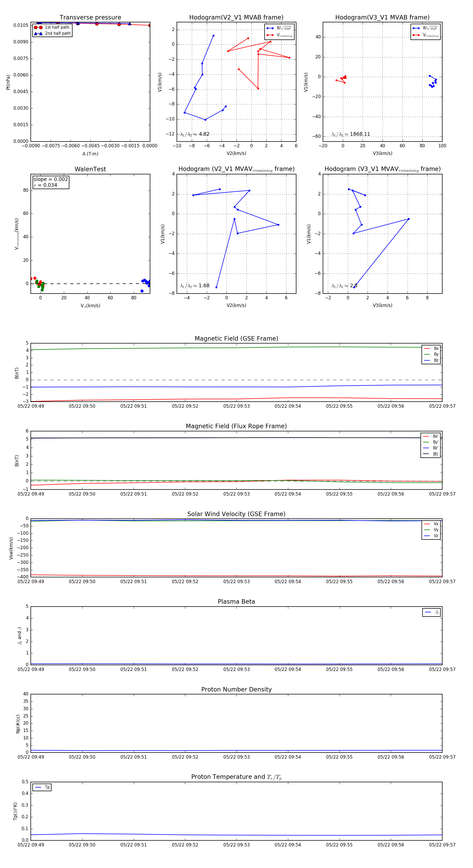Click "0.0105" tick on Transverse pressure y-axis
Screen dimensions: 473x868
(21, 25)
